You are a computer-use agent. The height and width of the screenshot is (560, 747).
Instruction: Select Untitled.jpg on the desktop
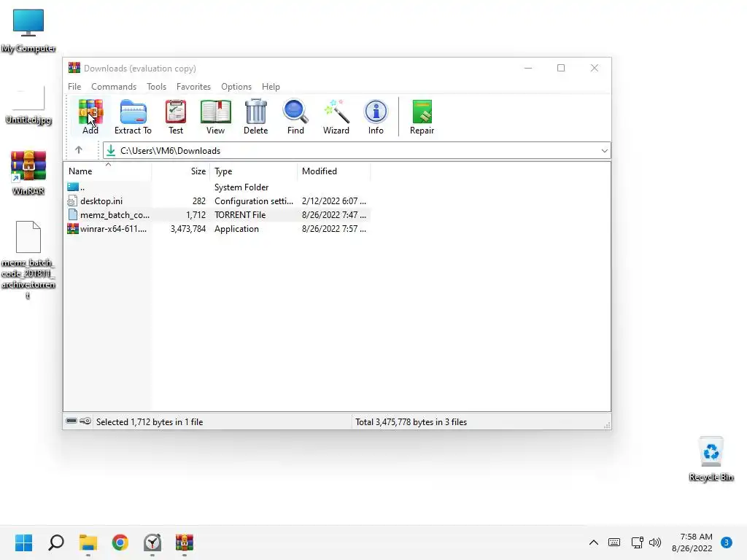(28, 106)
